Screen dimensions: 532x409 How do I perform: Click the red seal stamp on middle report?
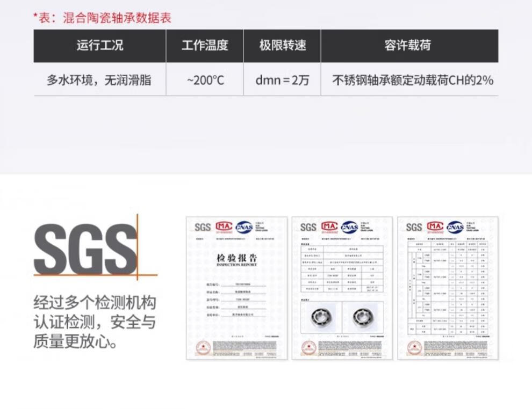point(309,348)
